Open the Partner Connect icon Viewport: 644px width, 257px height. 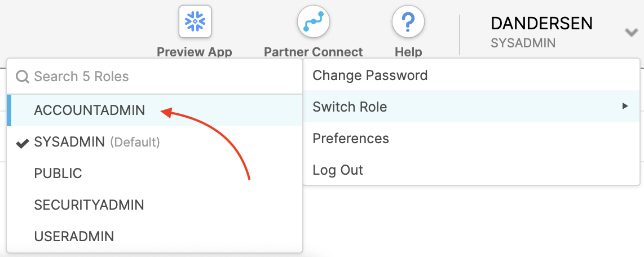tap(313, 22)
